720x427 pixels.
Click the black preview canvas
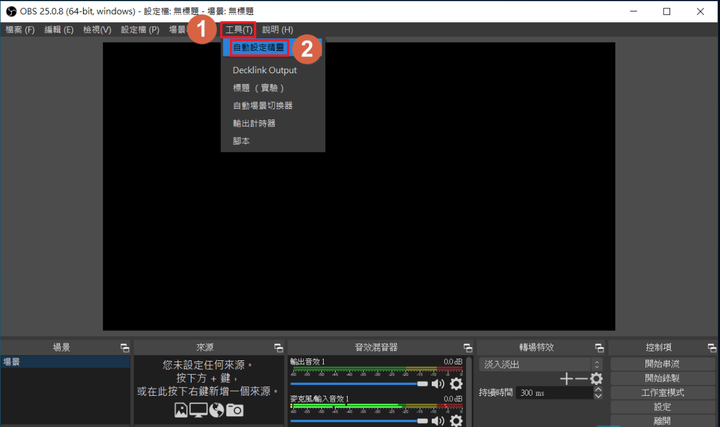pyautogui.click(x=359, y=186)
